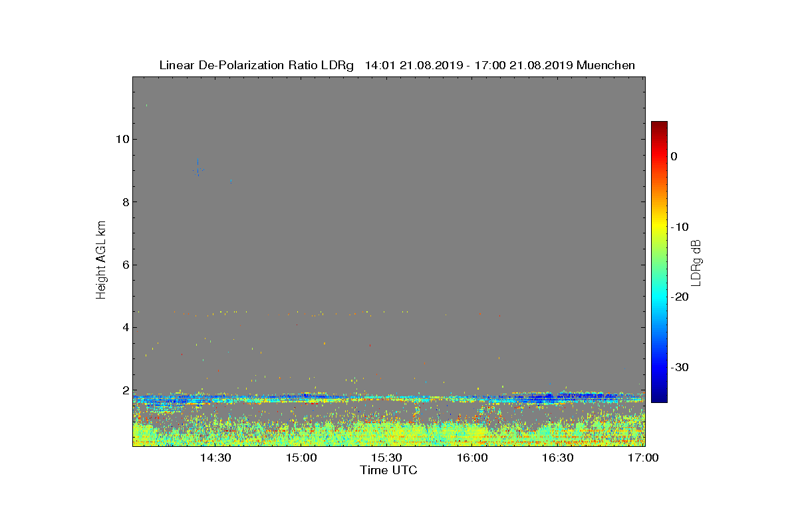798x532 pixels.
Task: Click the blue cloud layer near 2 km
Action: click(389, 398)
